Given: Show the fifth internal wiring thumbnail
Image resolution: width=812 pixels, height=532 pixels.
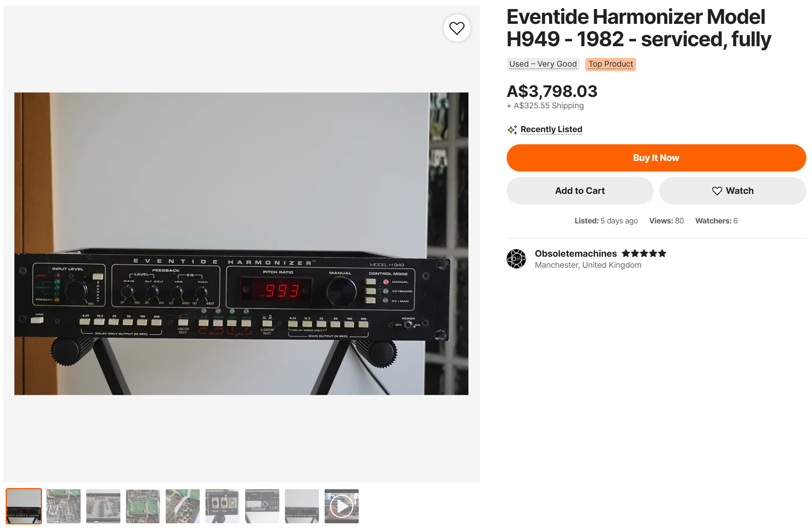Looking at the screenshot, I should 183,506.
